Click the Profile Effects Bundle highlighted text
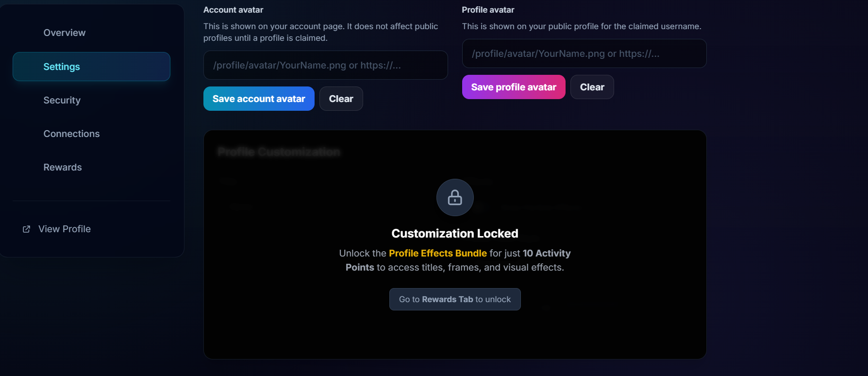The height and width of the screenshot is (376, 868). pyautogui.click(x=438, y=253)
